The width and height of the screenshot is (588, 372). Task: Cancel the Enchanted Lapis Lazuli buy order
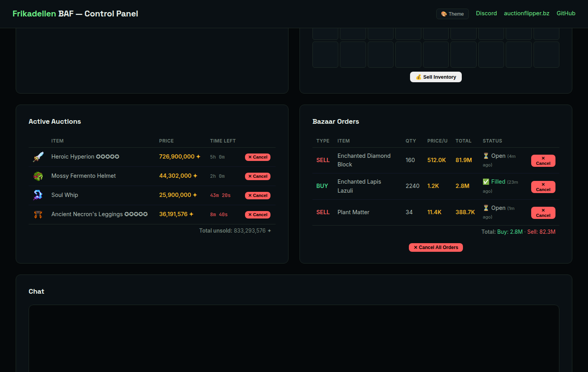[543, 187]
